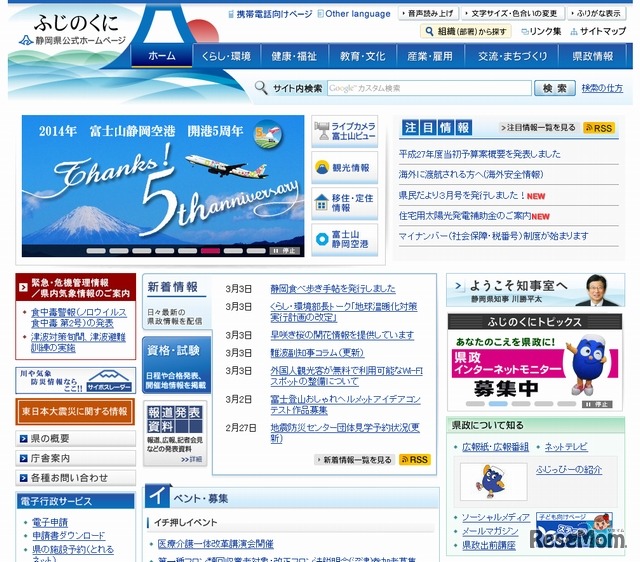Click 文字サイズ・色合いの変更 button

pyautogui.click(x=513, y=13)
